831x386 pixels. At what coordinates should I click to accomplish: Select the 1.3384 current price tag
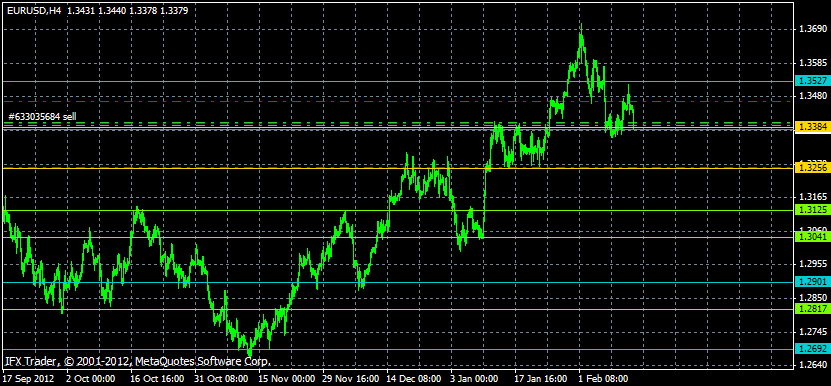[x=812, y=127]
